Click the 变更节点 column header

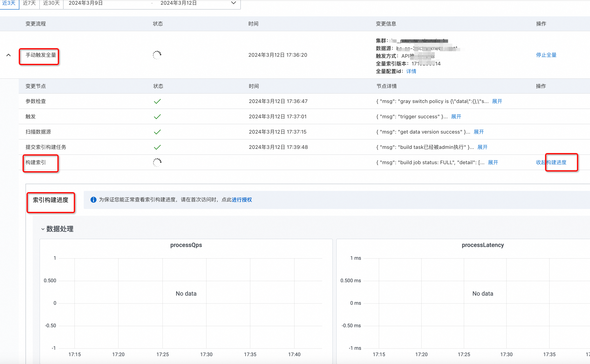click(x=36, y=86)
